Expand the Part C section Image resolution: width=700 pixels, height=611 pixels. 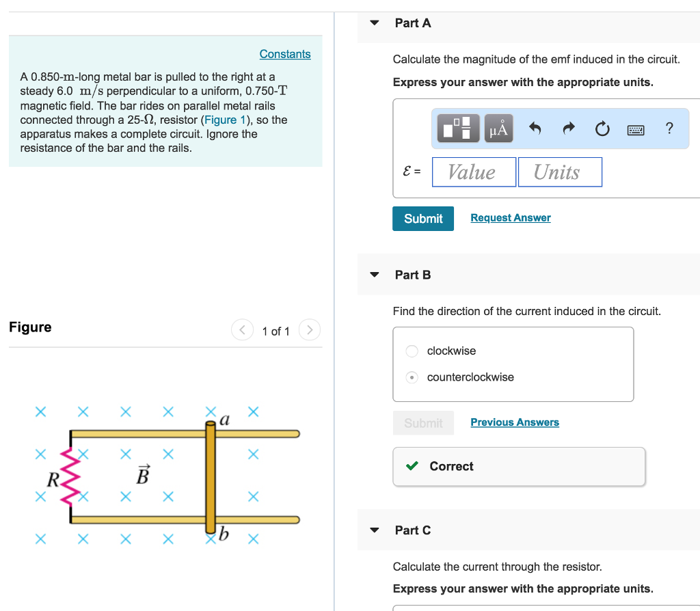click(x=374, y=530)
